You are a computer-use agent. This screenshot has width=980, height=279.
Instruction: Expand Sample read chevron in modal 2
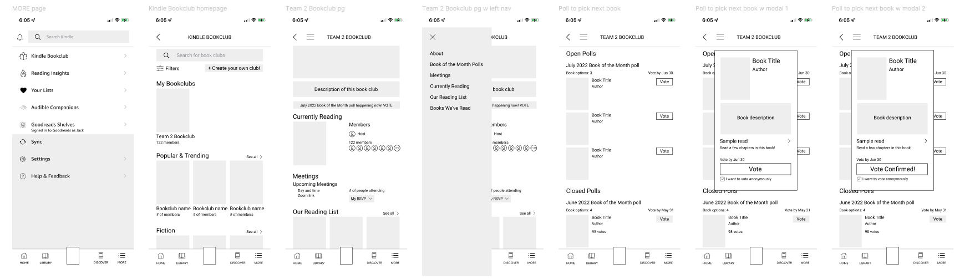point(925,141)
